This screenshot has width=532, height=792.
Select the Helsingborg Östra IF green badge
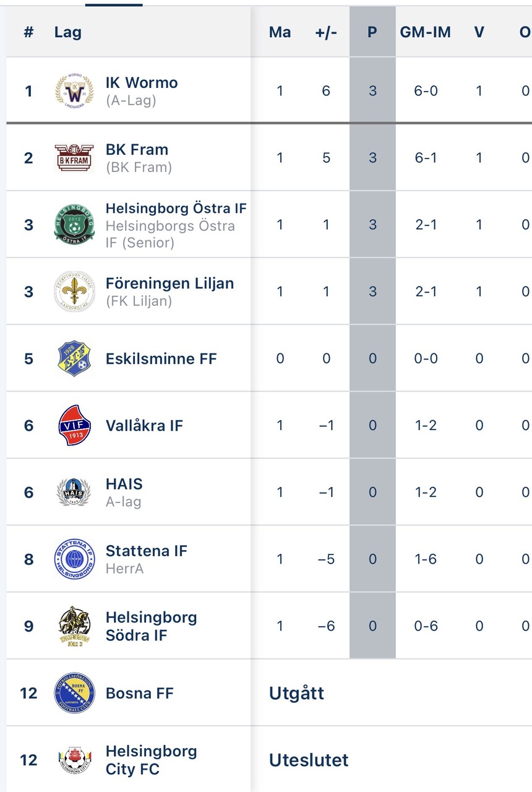point(74,225)
